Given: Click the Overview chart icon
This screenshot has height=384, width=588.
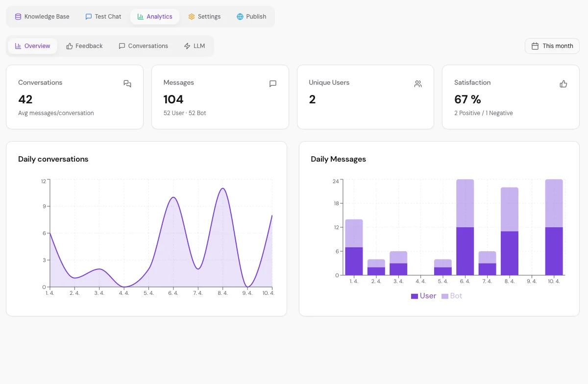Looking at the screenshot, I should [18, 46].
